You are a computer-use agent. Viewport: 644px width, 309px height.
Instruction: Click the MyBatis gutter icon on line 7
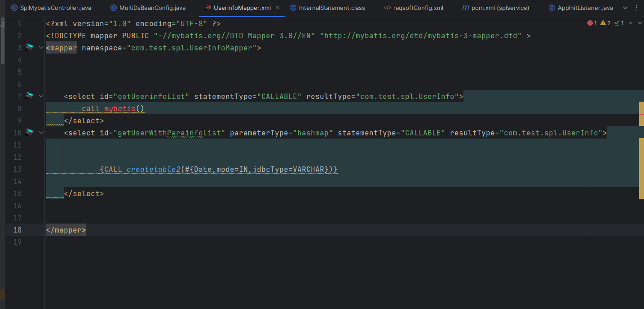click(x=29, y=96)
